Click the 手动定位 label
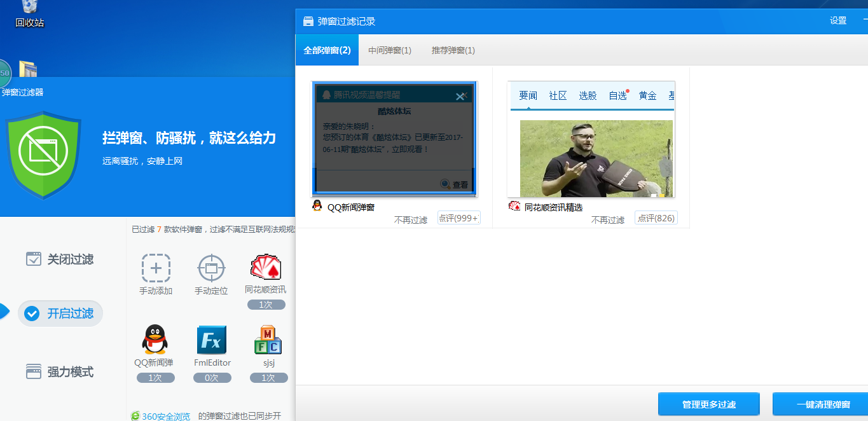Image resolution: width=868 pixels, height=421 pixels. pos(211,291)
